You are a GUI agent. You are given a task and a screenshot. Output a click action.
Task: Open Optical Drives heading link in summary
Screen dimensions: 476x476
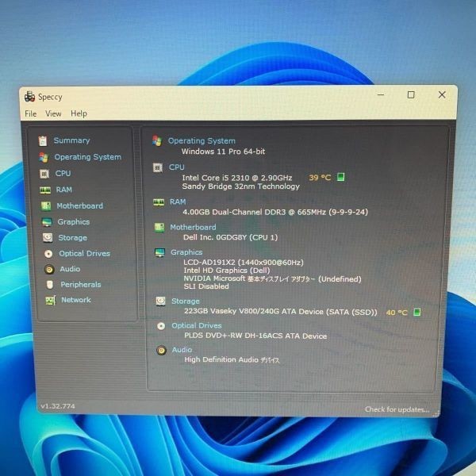[197, 326]
